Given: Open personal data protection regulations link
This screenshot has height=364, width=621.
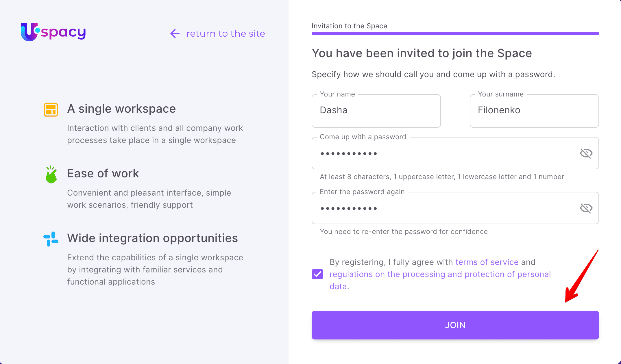Looking at the screenshot, I should [x=440, y=274].
